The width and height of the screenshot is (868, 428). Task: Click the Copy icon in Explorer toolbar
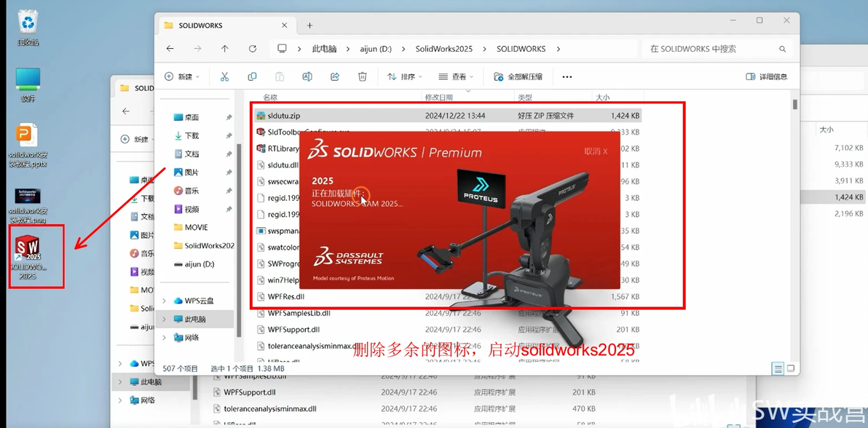point(252,77)
